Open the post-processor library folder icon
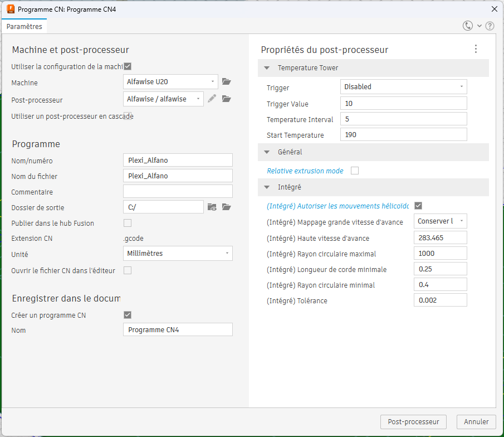The height and width of the screenshot is (437, 504). coord(226,99)
